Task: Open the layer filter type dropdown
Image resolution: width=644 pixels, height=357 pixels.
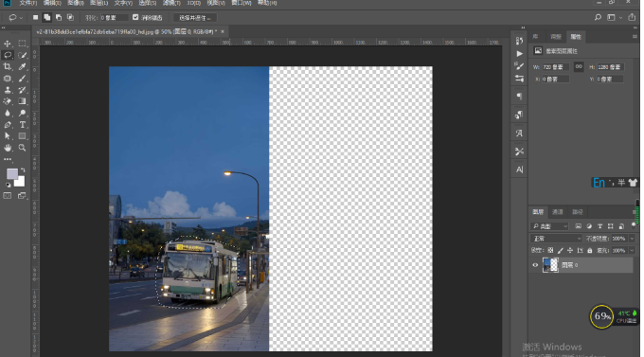Action: coord(549,226)
